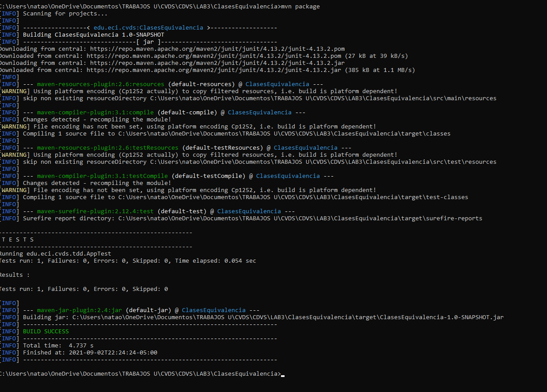Image resolution: width=547 pixels, height=392 pixels.
Task: Click junit-4.13.2.jar URL in '385 kB at 1.1 MB/s' line
Action: pyautogui.click(x=214, y=70)
